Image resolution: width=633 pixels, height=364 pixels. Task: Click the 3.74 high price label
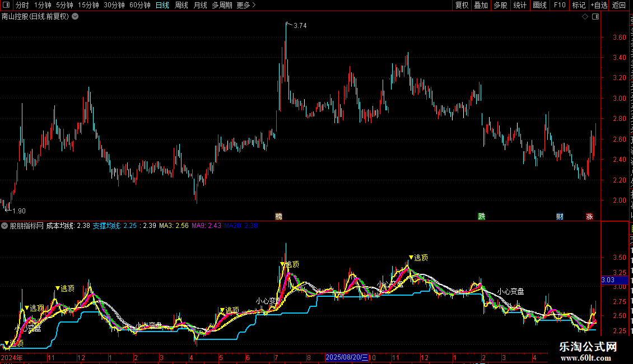point(300,25)
